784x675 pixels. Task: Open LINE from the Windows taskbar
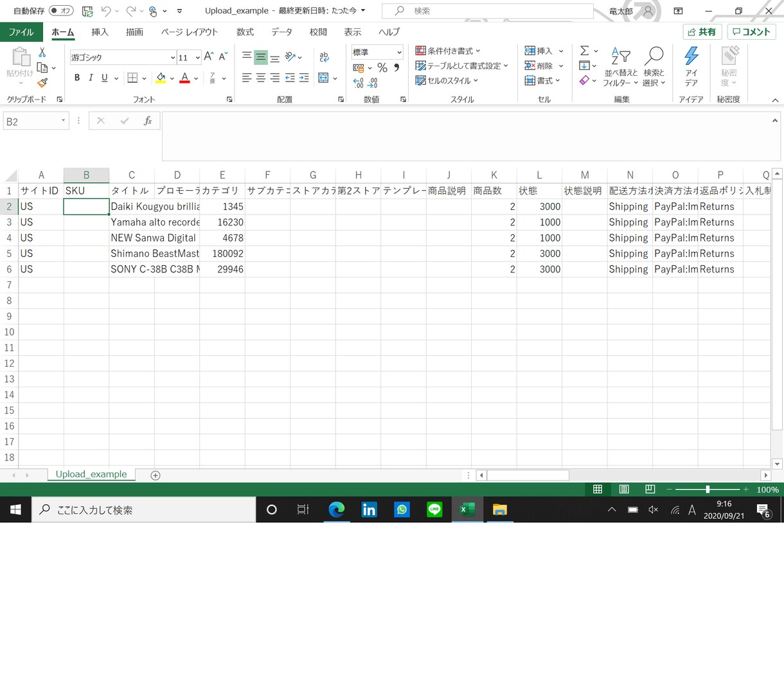[x=434, y=509]
